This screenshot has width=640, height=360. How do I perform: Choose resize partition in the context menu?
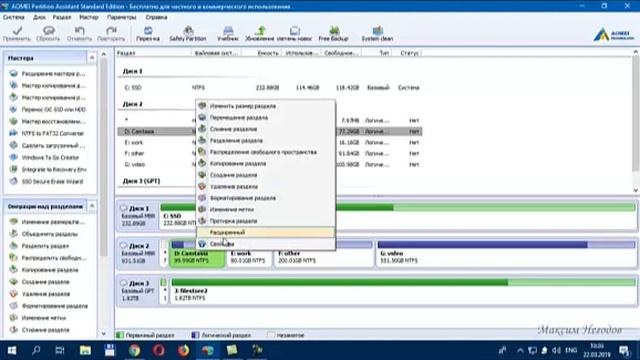[265, 106]
